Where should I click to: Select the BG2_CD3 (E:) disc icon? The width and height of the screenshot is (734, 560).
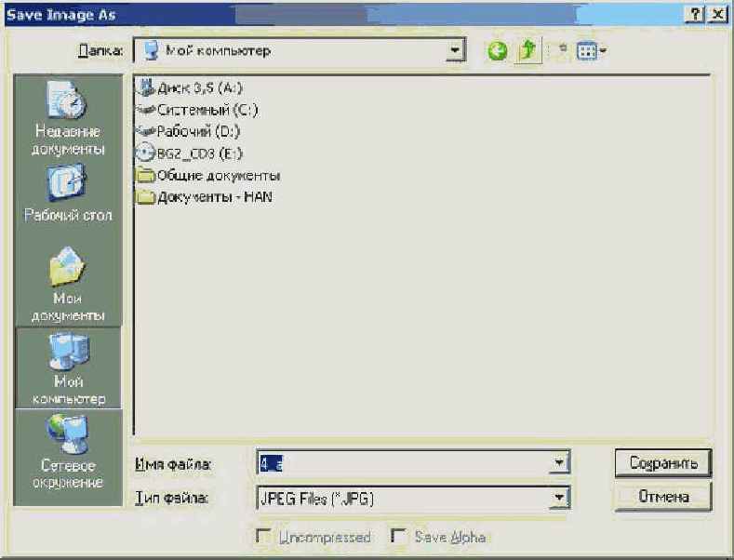[145, 153]
